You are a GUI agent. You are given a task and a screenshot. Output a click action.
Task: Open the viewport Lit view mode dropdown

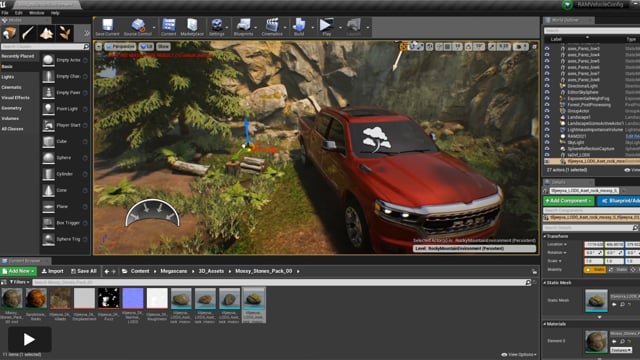coord(146,47)
